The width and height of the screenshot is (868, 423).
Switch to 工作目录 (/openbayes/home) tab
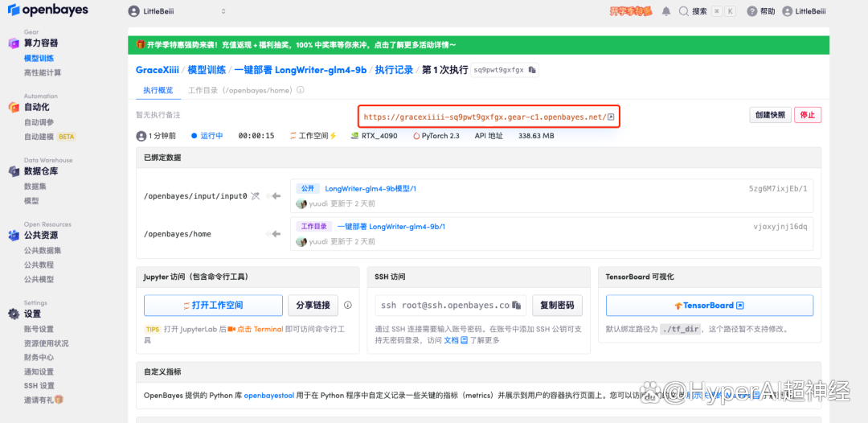coord(240,90)
